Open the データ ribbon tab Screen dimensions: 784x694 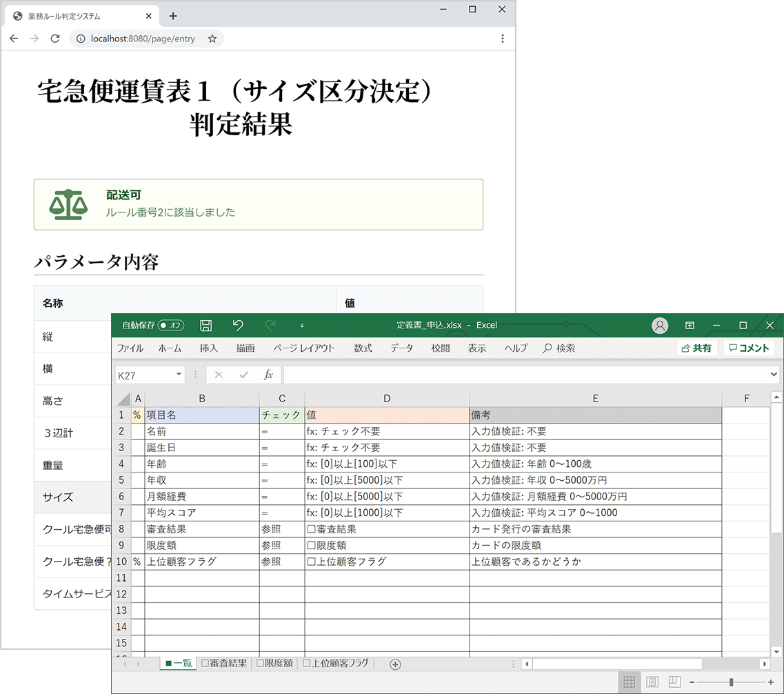(401, 348)
